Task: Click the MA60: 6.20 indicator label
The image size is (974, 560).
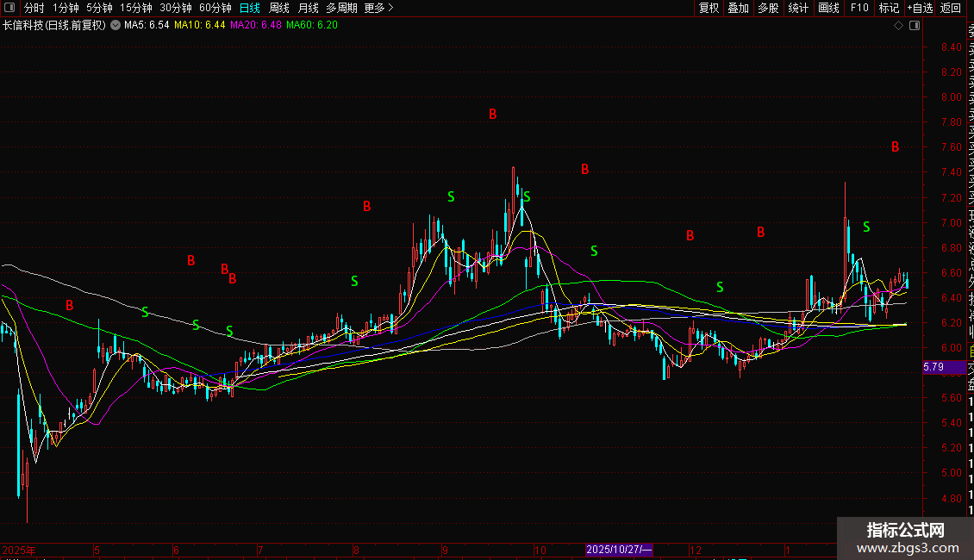Action: click(x=312, y=26)
